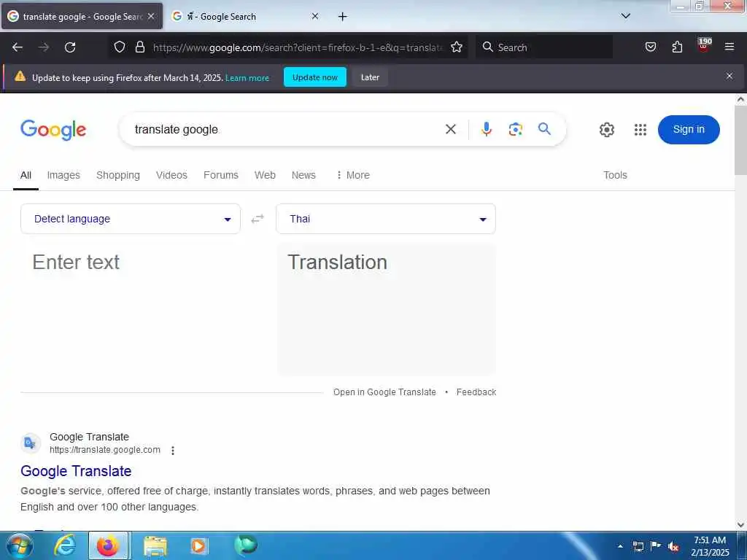Click the Update now button

click(x=315, y=77)
